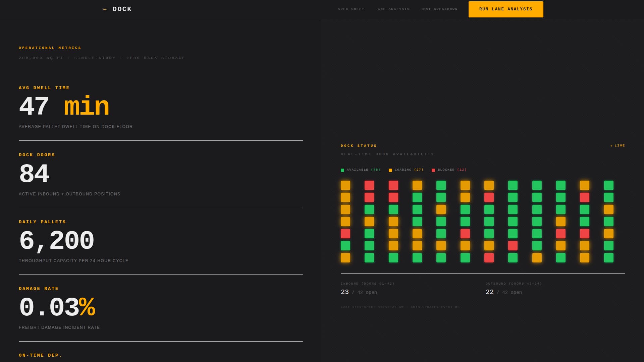
Task: Click the "6,200" daily pallets value
Action: point(56,241)
